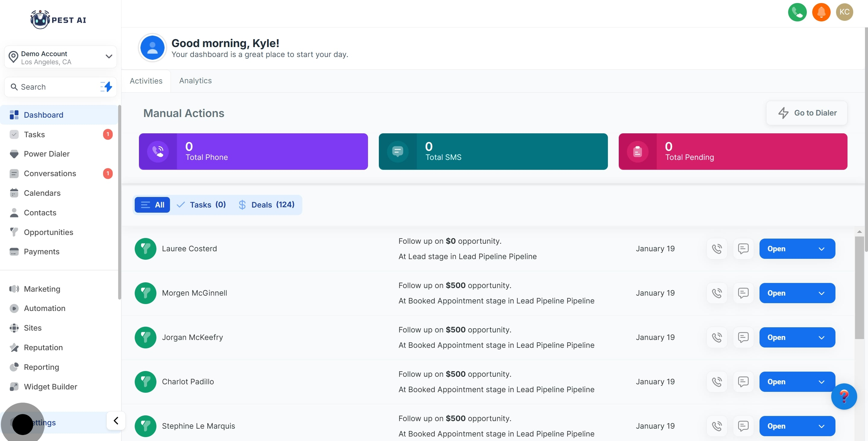Viewport: 868px width, 441px height.
Task: Switch filter to Deals (124)
Action: [266, 205]
